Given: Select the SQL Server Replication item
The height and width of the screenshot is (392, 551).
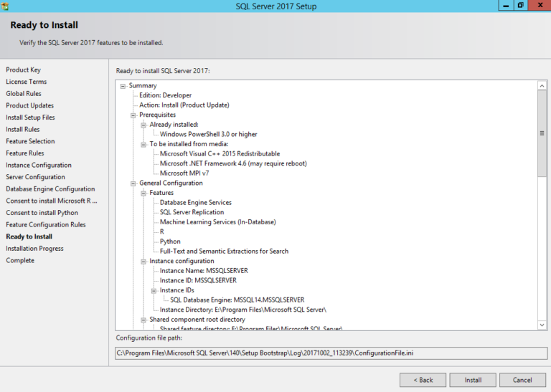Looking at the screenshot, I should [192, 212].
